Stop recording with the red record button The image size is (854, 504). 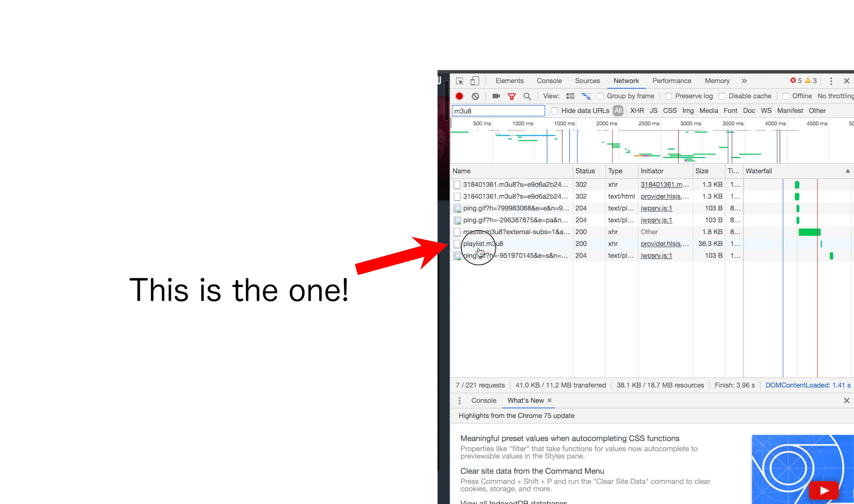459,96
